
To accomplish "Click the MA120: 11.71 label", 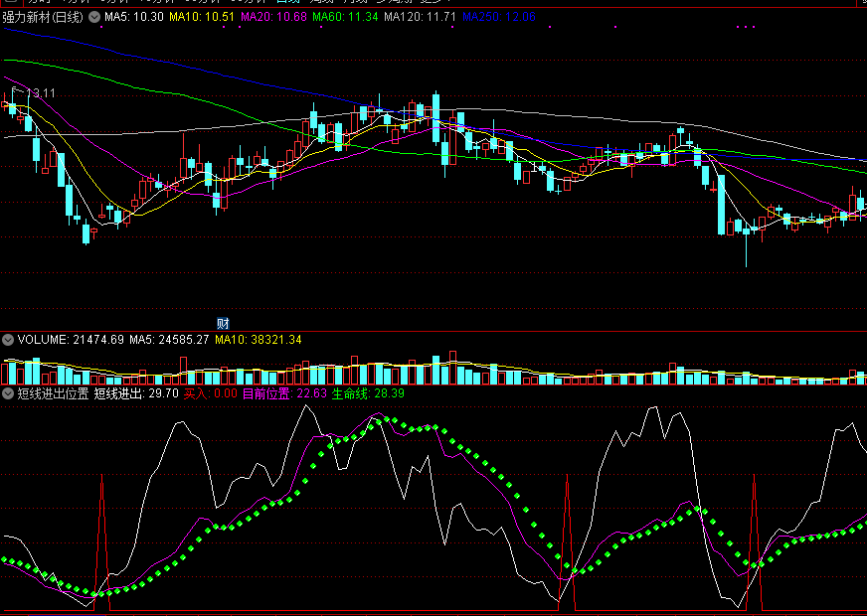I will pos(421,17).
